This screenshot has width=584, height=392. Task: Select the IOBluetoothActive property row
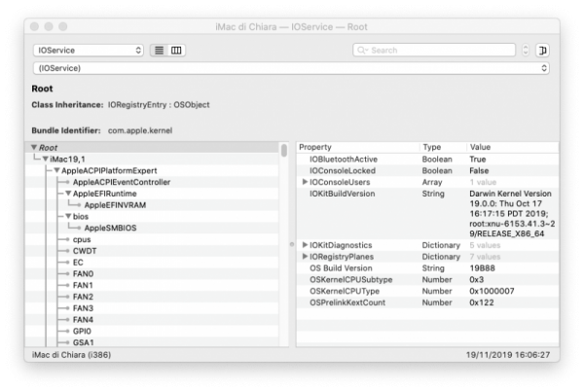(427, 159)
